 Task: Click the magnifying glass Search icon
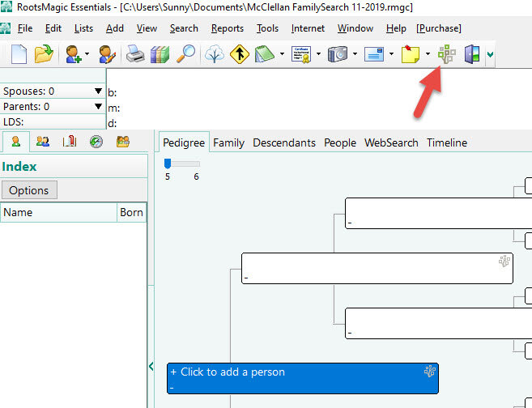[x=186, y=54]
